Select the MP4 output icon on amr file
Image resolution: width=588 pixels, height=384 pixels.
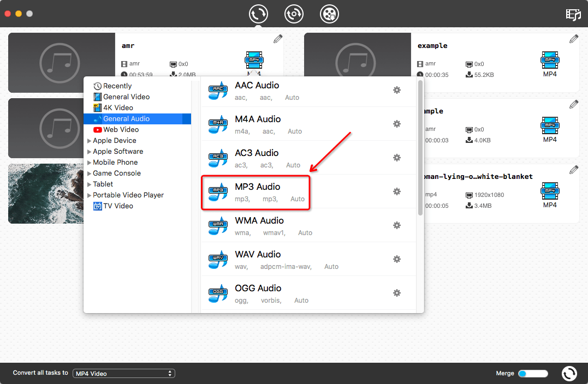point(254,59)
